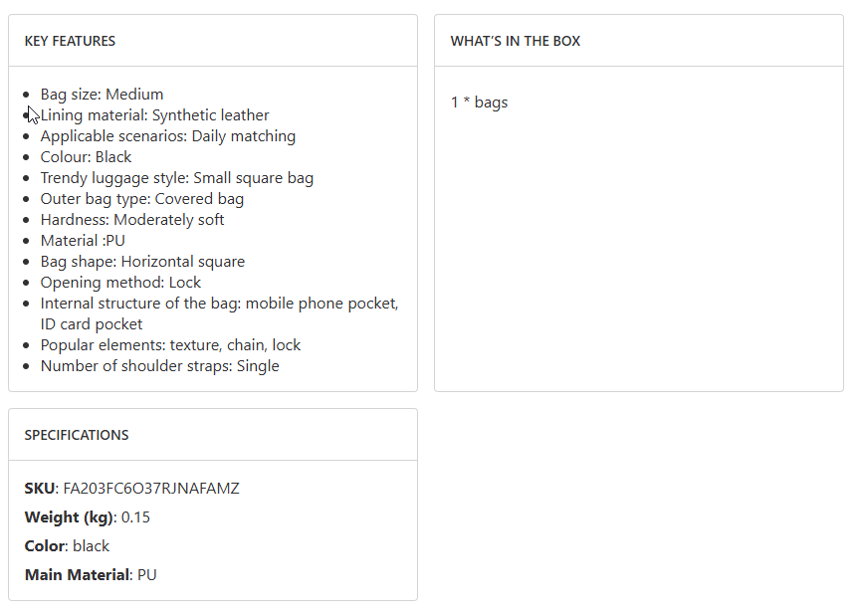Click the WHAT'S IN THE BOX heading

click(x=515, y=41)
